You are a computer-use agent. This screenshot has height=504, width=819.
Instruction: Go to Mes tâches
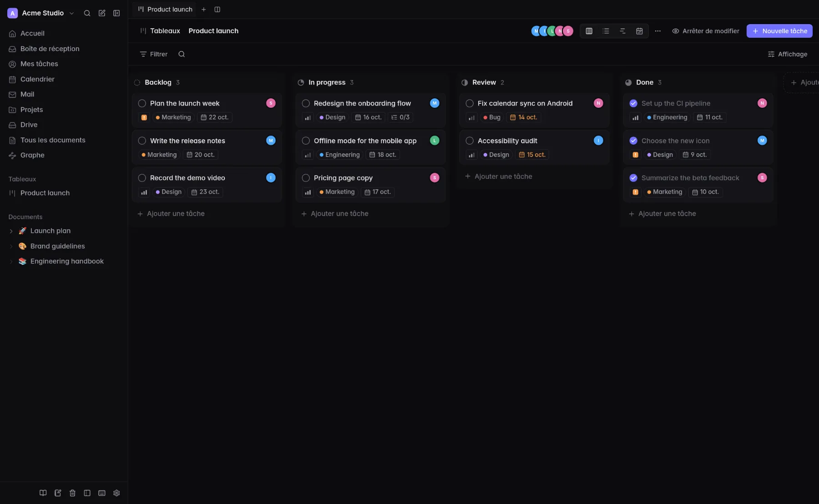pyautogui.click(x=64, y=64)
